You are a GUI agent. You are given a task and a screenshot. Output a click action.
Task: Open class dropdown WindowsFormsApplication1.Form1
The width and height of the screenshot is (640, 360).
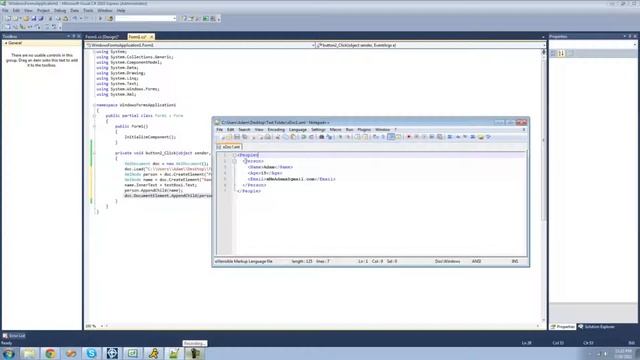click(x=200, y=45)
